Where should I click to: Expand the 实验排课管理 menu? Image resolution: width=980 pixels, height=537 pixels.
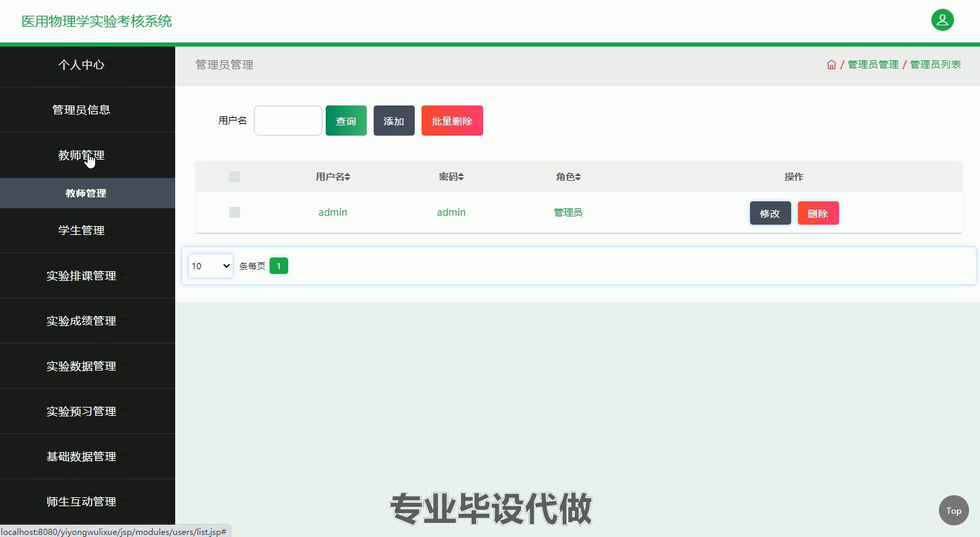87,275
